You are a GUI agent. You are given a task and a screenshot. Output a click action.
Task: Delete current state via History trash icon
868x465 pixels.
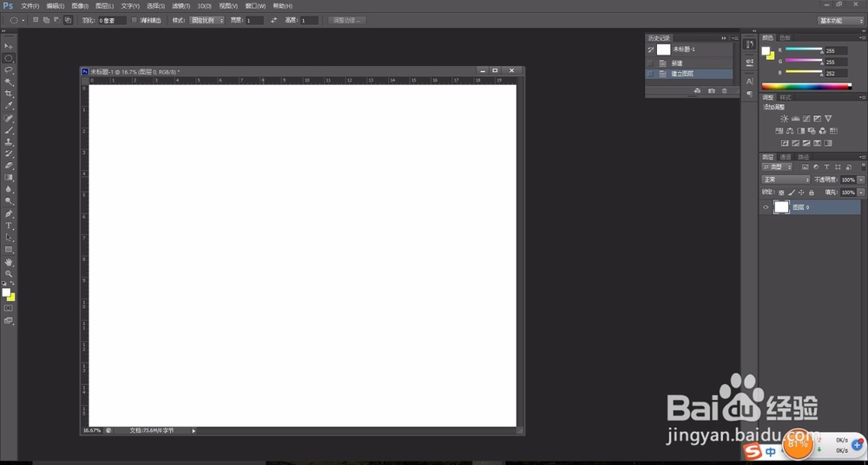[x=724, y=91]
